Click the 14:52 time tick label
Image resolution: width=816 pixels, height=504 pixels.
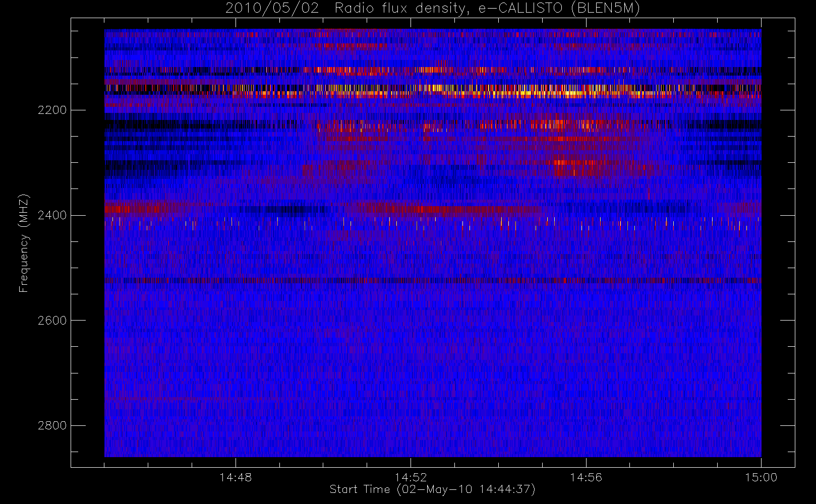tap(411, 477)
